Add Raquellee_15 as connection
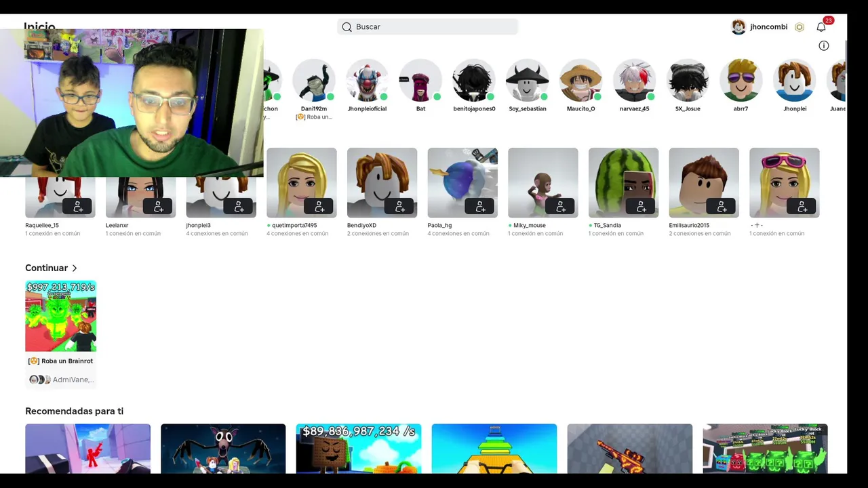868x488 pixels. 78,206
